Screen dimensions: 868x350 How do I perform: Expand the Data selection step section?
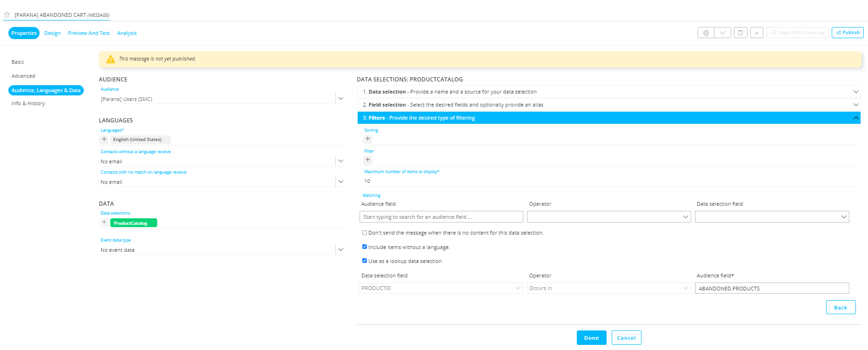608,92
